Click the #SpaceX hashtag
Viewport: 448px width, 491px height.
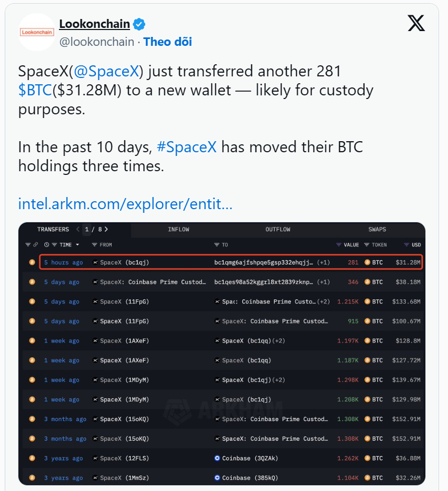[x=186, y=146]
